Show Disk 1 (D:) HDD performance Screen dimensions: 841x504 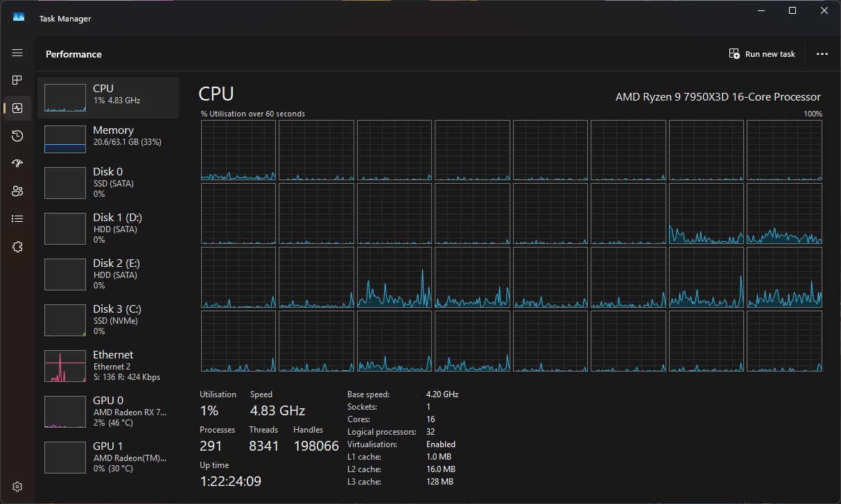107,228
